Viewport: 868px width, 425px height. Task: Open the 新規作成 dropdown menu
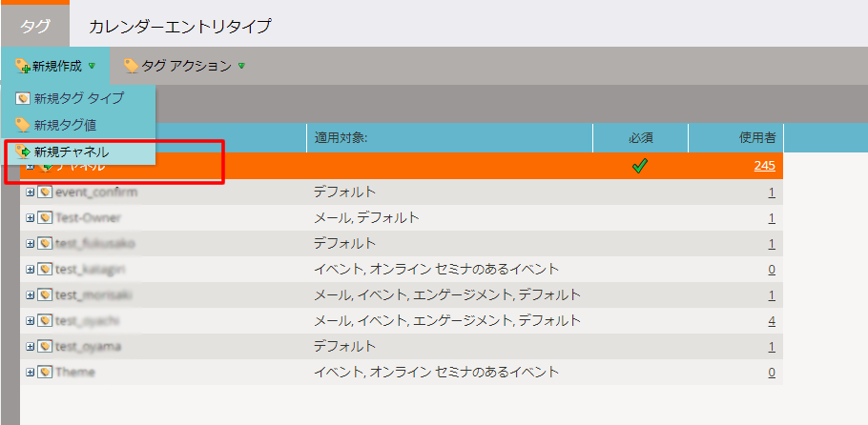click(x=56, y=66)
